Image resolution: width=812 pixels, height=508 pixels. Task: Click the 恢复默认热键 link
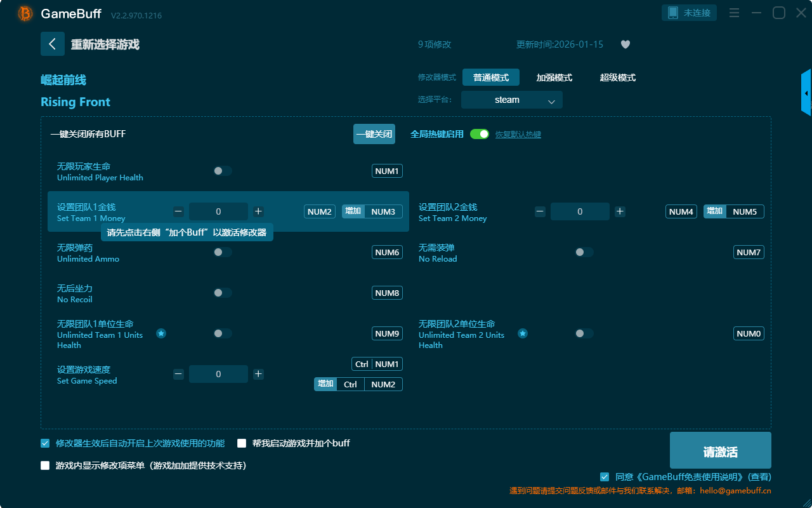518,135
